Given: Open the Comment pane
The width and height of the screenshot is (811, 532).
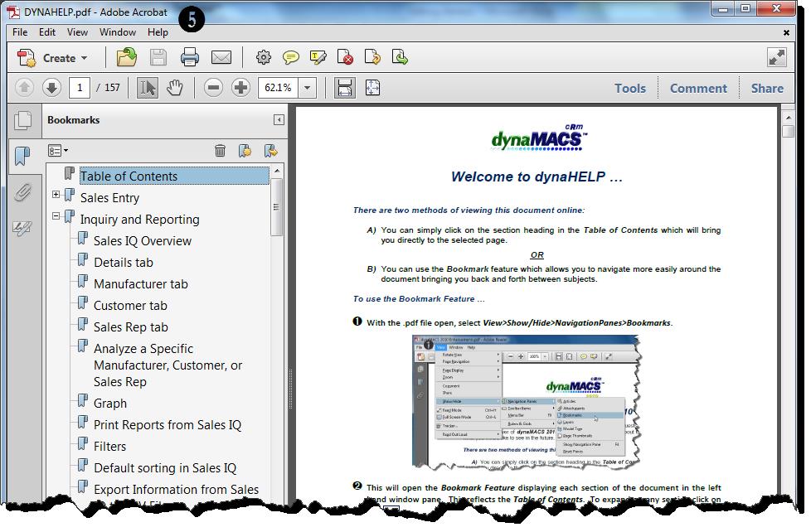Looking at the screenshot, I should tap(698, 89).
